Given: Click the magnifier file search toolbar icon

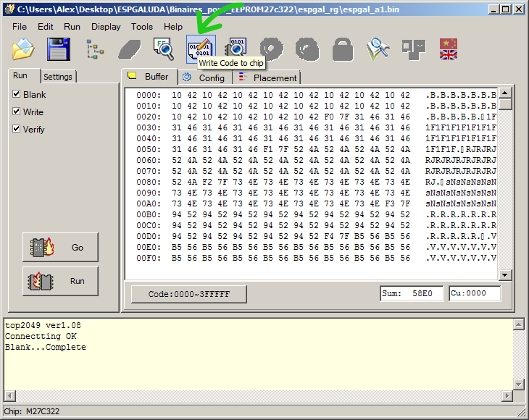Looking at the screenshot, I should (x=164, y=49).
